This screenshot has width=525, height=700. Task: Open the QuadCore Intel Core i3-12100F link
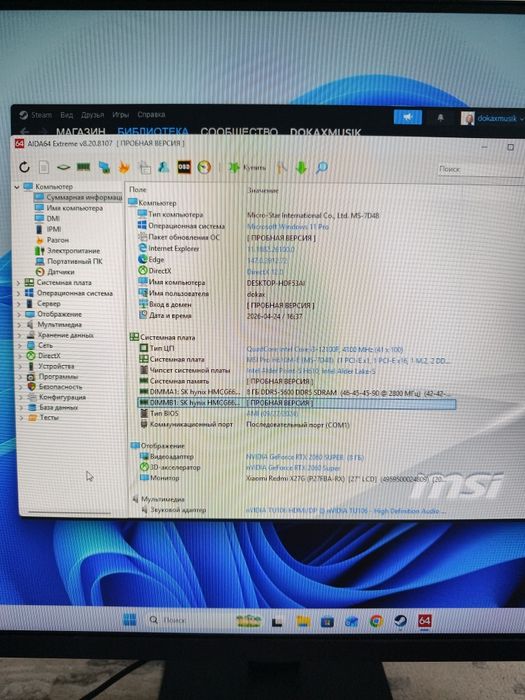325,350
